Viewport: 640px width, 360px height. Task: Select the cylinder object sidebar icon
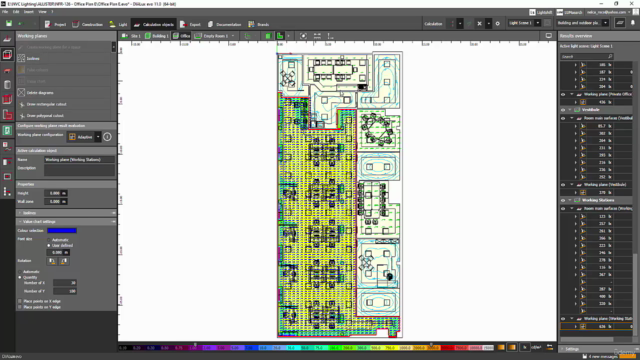(x=7, y=85)
